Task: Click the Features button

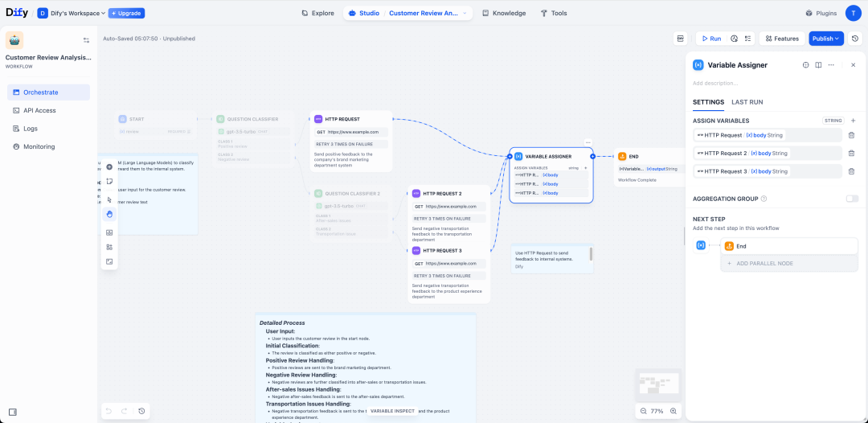Action: (780, 38)
